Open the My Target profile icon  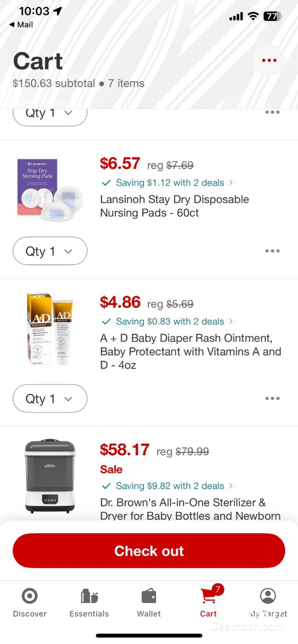pyautogui.click(x=268, y=596)
